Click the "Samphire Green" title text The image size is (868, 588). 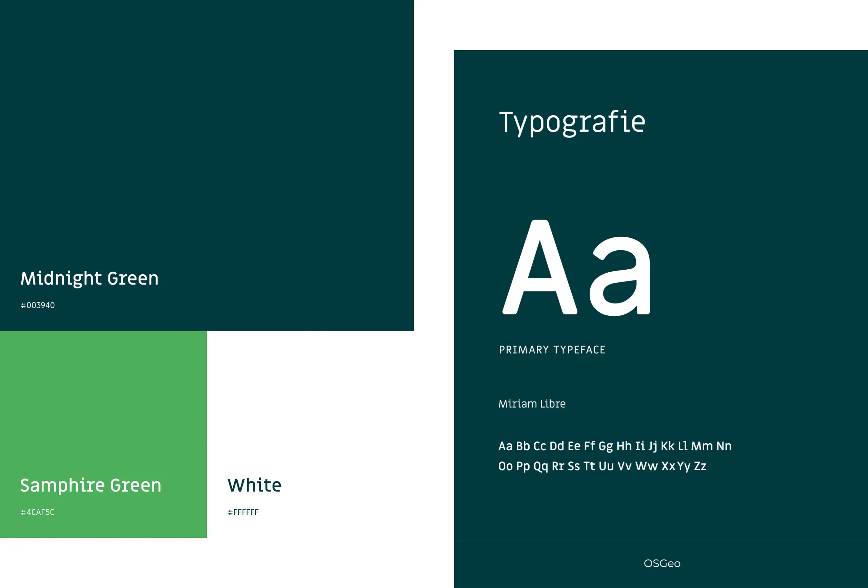click(x=91, y=485)
